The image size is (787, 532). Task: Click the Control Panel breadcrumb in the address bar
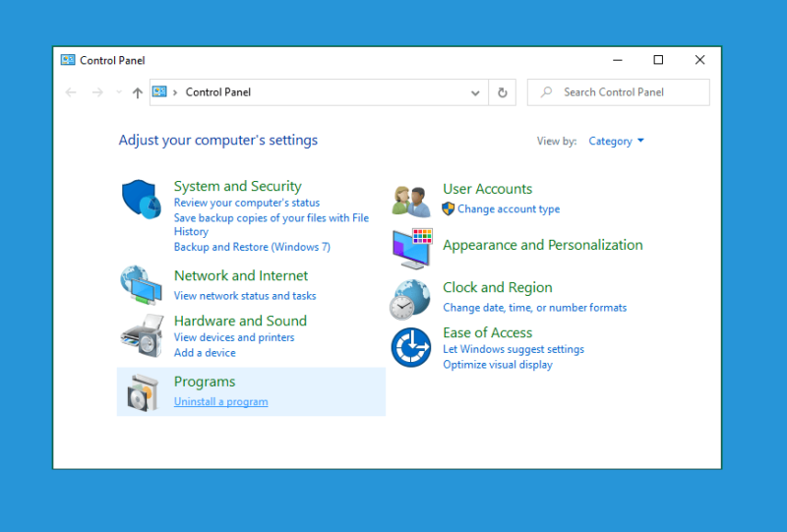pos(217,92)
